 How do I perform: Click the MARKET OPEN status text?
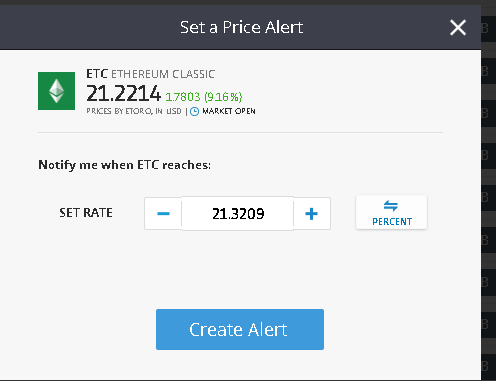click(229, 111)
